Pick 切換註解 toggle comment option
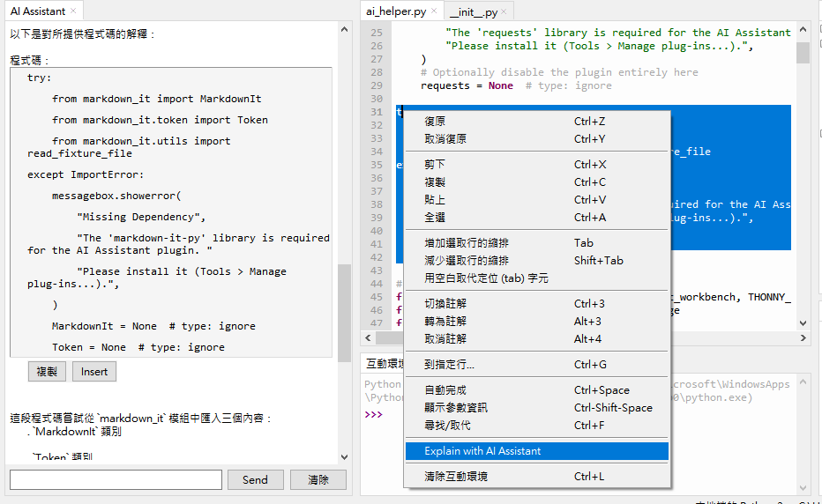Viewport: 822px width, 504px height. (445, 304)
